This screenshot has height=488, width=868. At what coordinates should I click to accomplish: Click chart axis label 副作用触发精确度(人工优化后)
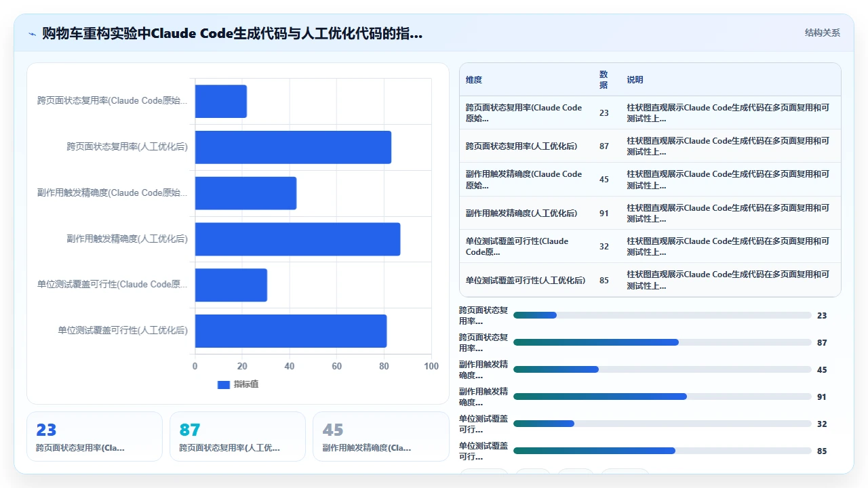[x=127, y=239]
